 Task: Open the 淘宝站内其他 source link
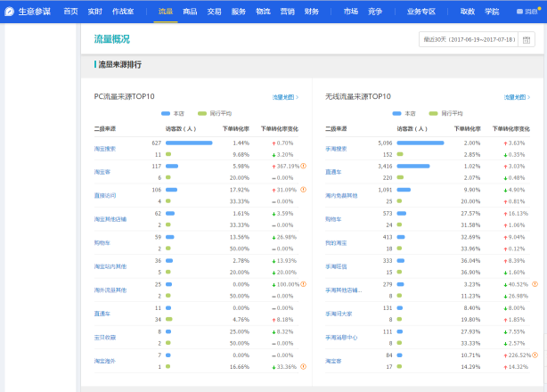(x=110, y=266)
